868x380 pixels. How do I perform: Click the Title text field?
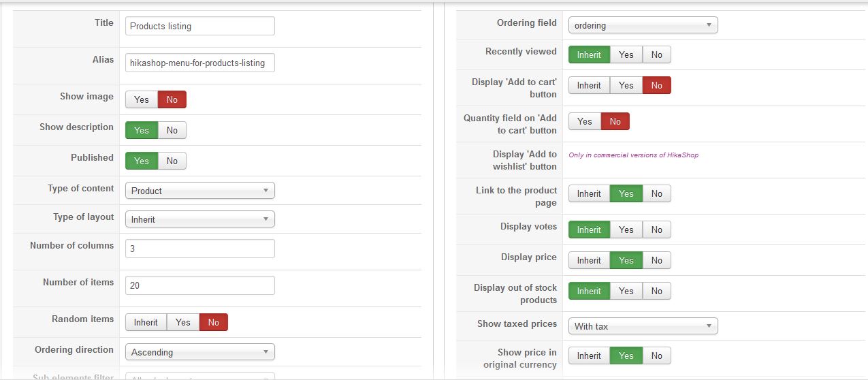tap(199, 26)
